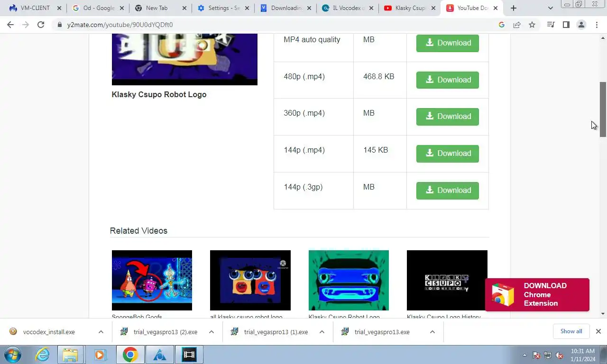The image size is (607, 364).
Task: Open Klasky Csupo Robot Logo video thumbnail
Action: 184,59
